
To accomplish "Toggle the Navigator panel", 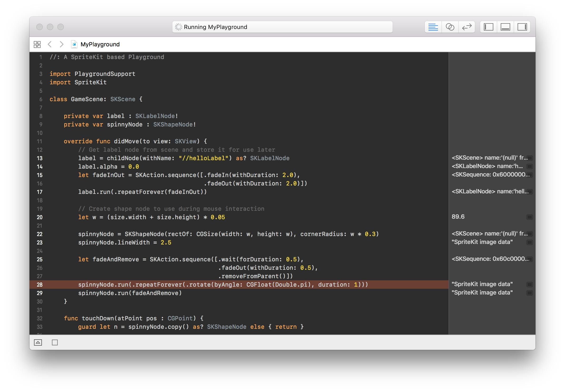I will 488,27.
